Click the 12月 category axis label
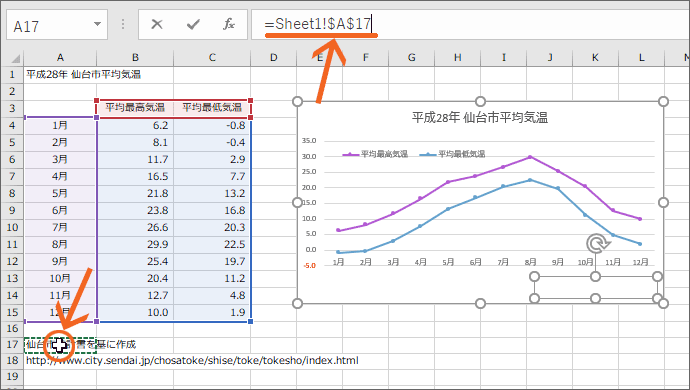Image resolution: width=690 pixels, height=390 pixels. tap(640, 262)
